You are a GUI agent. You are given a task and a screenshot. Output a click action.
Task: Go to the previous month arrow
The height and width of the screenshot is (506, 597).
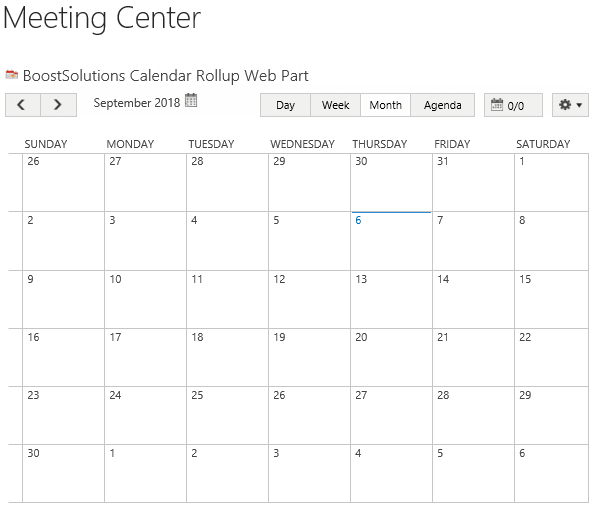(22, 105)
